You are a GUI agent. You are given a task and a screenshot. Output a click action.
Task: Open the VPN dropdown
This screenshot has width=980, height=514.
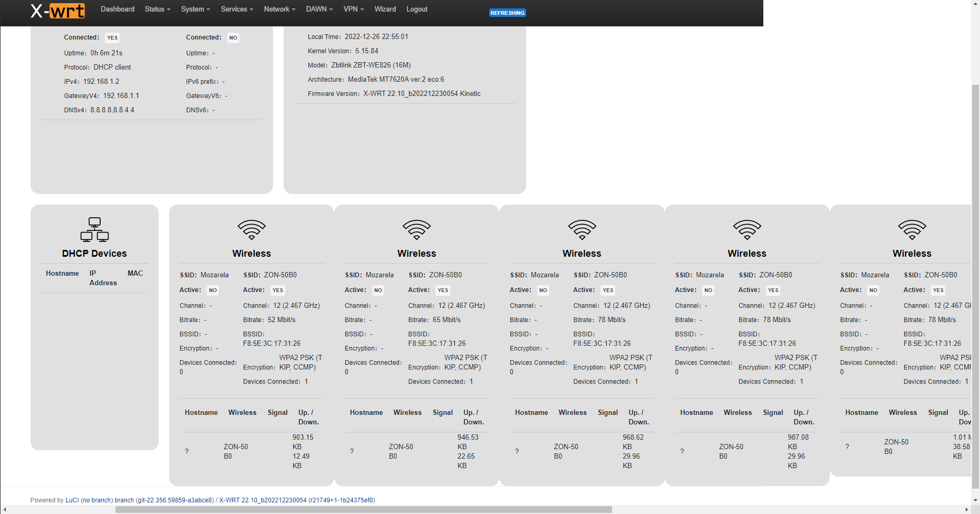tap(353, 9)
